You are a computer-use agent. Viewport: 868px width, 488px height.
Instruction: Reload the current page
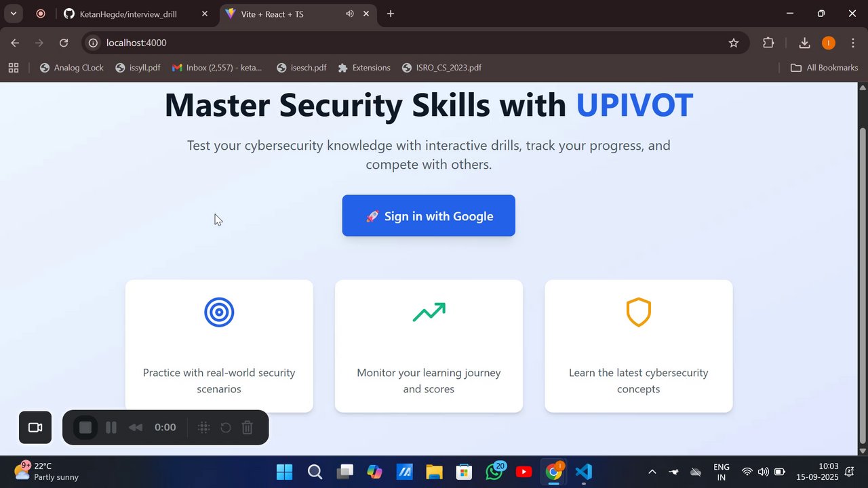pyautogui.click(x=64, y=43)
